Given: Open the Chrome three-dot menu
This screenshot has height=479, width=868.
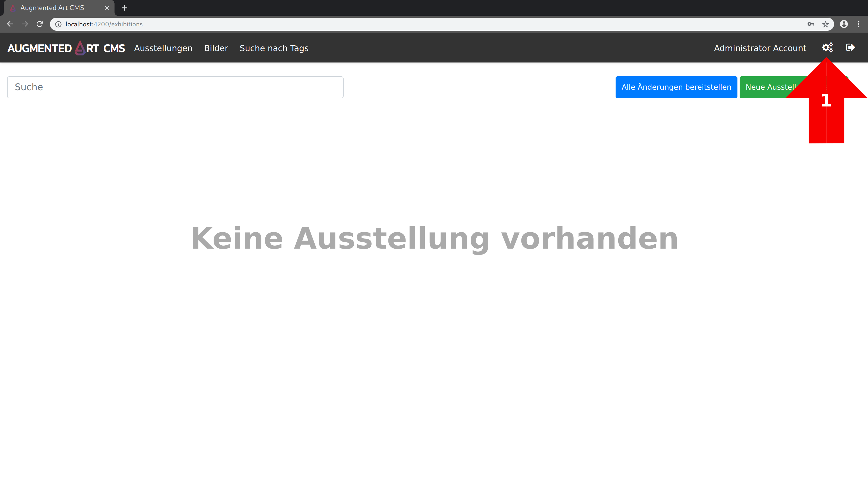Looking at the screenshot, I should pos(859,24).
